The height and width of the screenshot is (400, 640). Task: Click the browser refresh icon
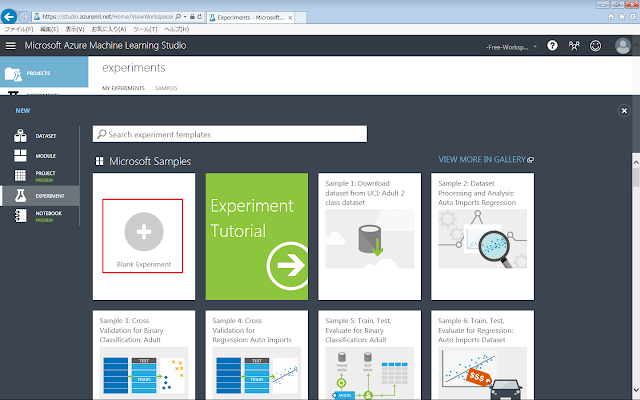coord(200,17)
